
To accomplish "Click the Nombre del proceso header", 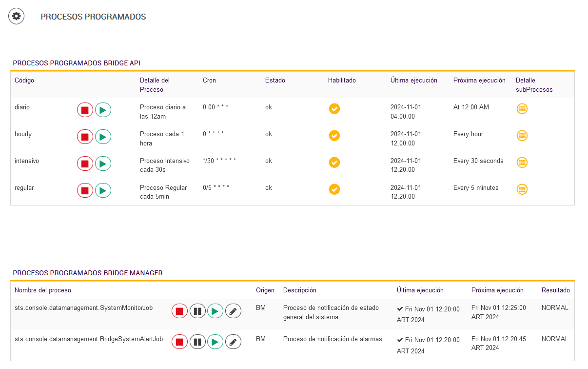I will coord(43,290).
